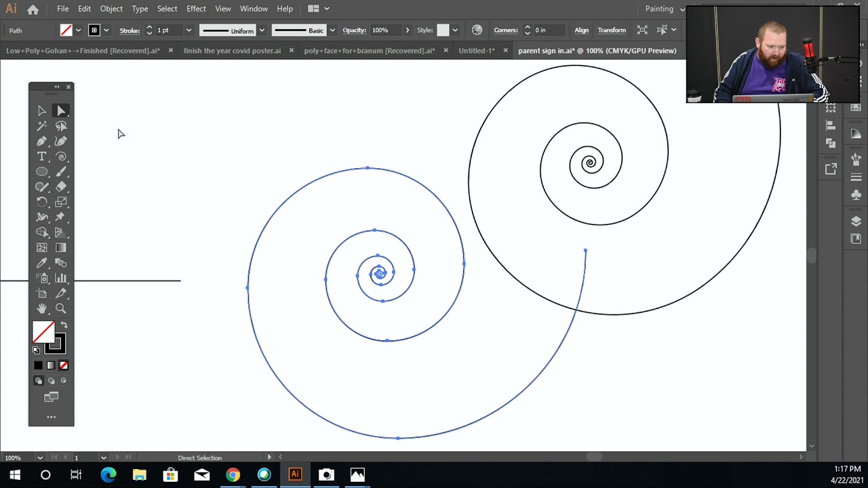Click swap fill and stroke arrow

coord(64,325)
